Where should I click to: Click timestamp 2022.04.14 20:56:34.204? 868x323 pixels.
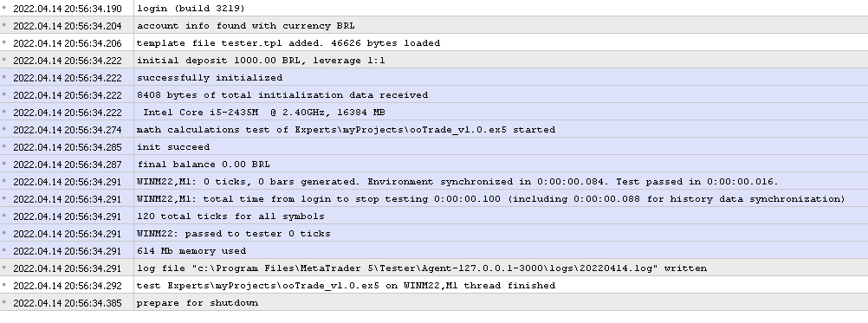(68, 26)
